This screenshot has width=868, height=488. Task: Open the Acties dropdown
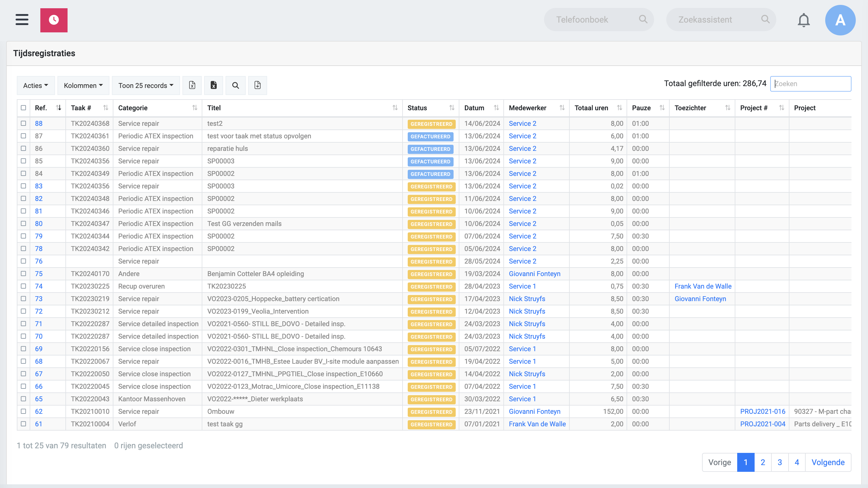[x=36, y=86]
